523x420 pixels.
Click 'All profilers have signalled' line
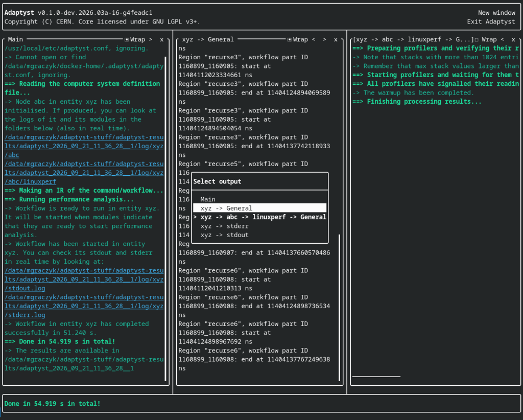pos(436,84)
